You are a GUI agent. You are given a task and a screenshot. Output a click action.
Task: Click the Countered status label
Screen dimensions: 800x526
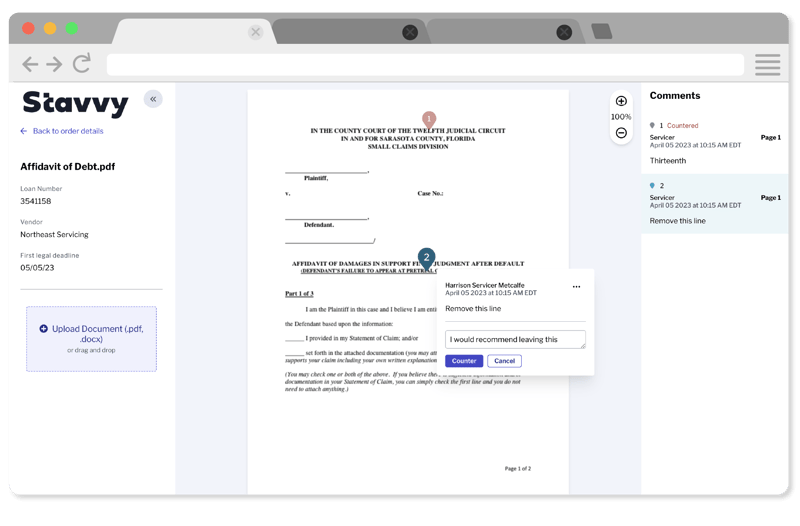coord(682,126)
